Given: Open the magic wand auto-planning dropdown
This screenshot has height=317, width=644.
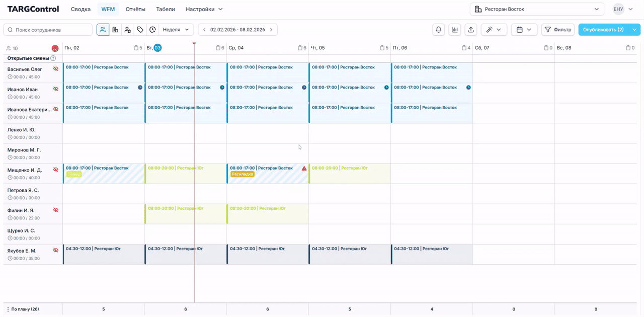Looking at the screenshot, I should coord(494,30).
